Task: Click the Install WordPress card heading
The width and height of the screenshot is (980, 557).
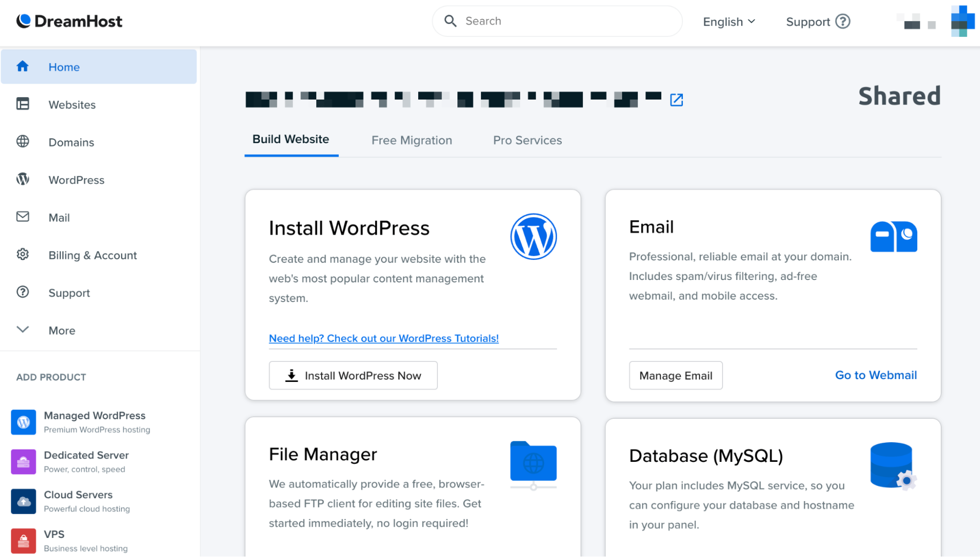Action: [x=349, y=228]
